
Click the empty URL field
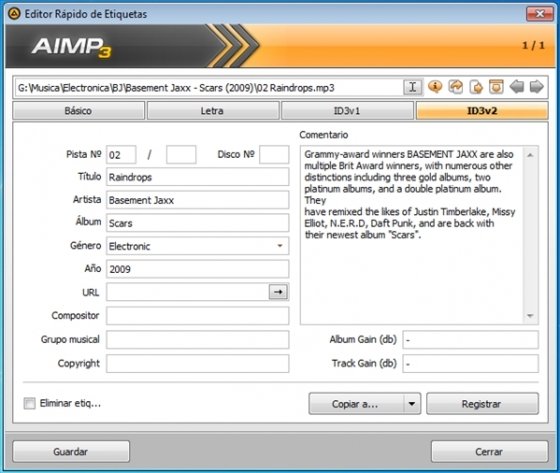tap(188, 292)
